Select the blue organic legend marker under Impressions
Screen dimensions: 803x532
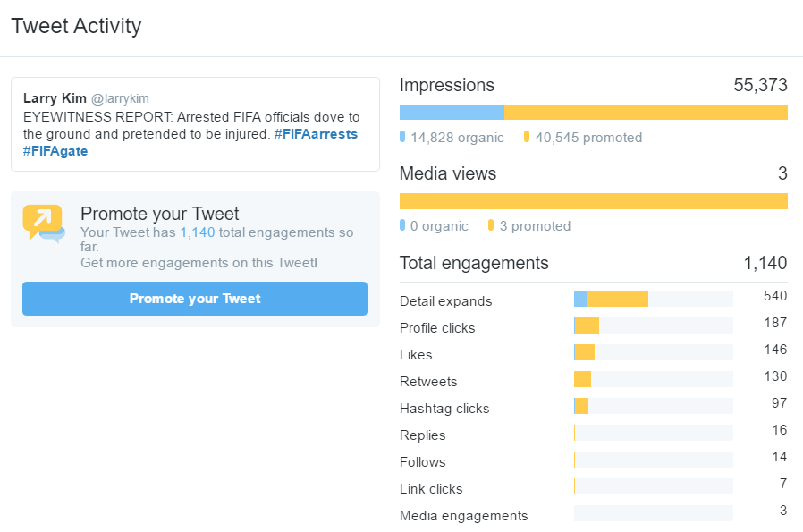click(401, 138)
